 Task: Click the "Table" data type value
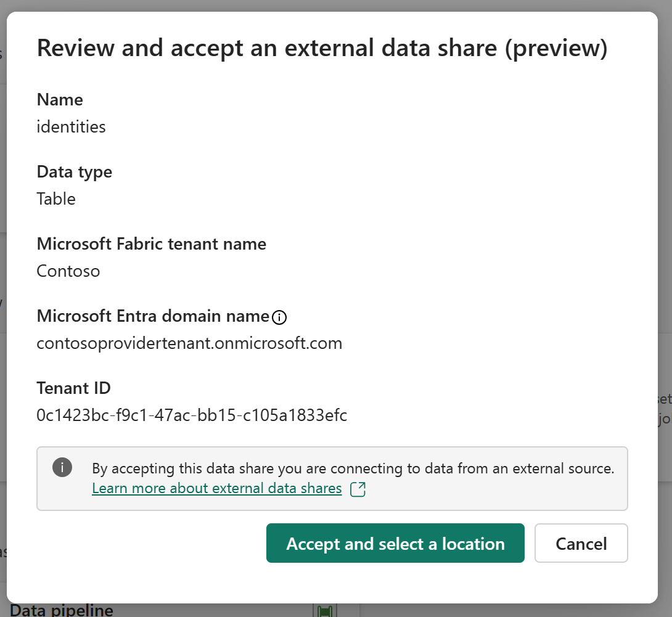[x=56, y=199]
